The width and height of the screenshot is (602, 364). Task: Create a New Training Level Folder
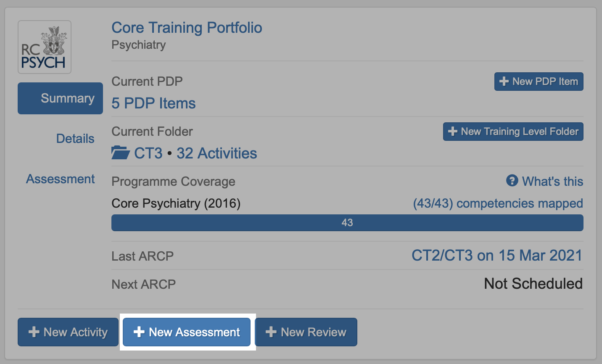[x=513, y=132]
